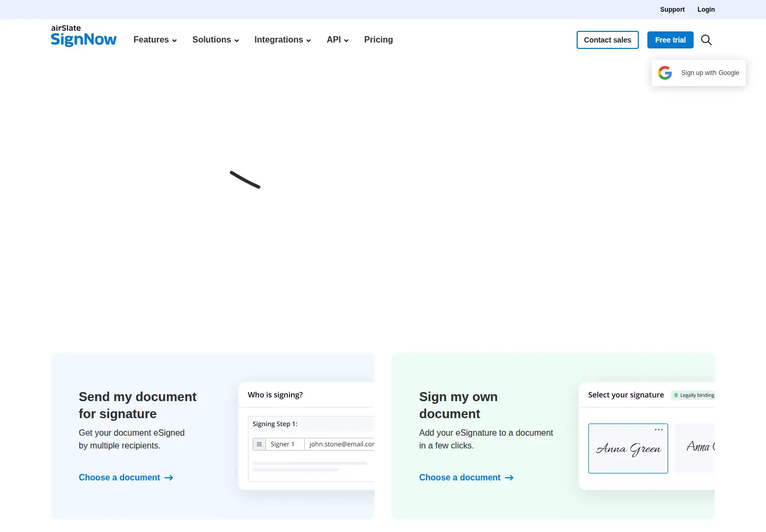Viewport: 766px width, 532px height.
Task: Open the Support link
Action: pos(672,10)
